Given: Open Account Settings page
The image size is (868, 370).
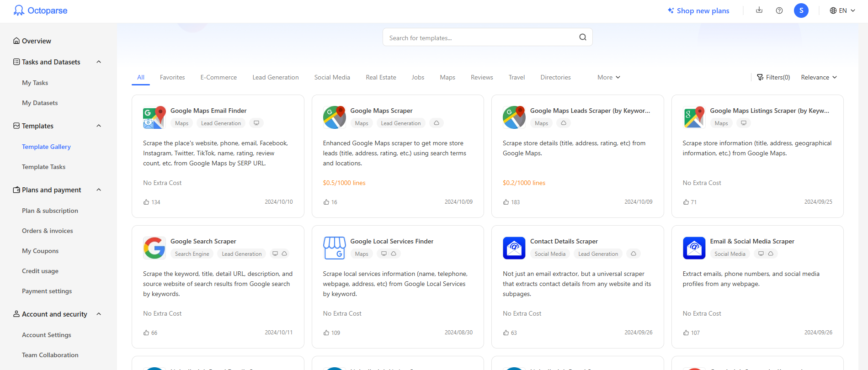Looking at the screenshot, I should coord(47,335).
